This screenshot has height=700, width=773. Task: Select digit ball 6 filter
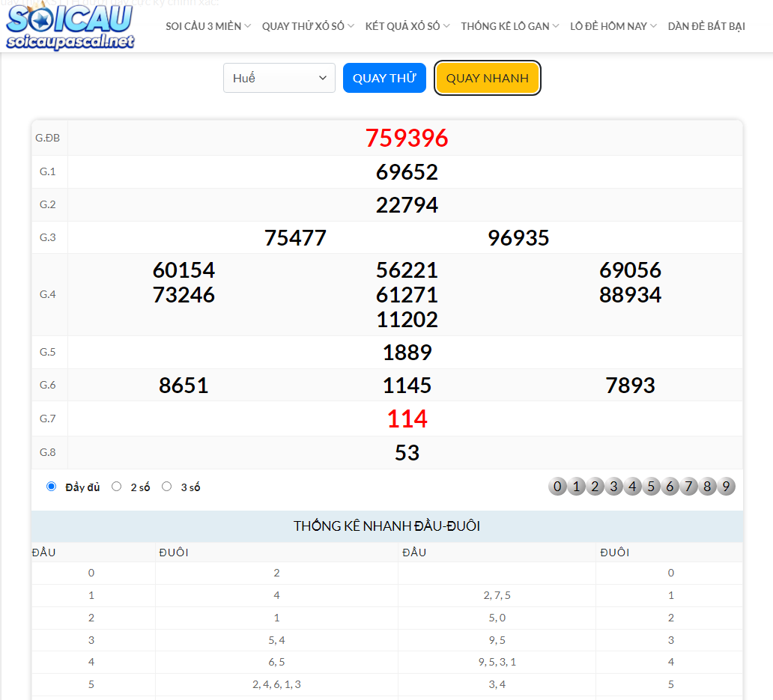click(670, 487)
